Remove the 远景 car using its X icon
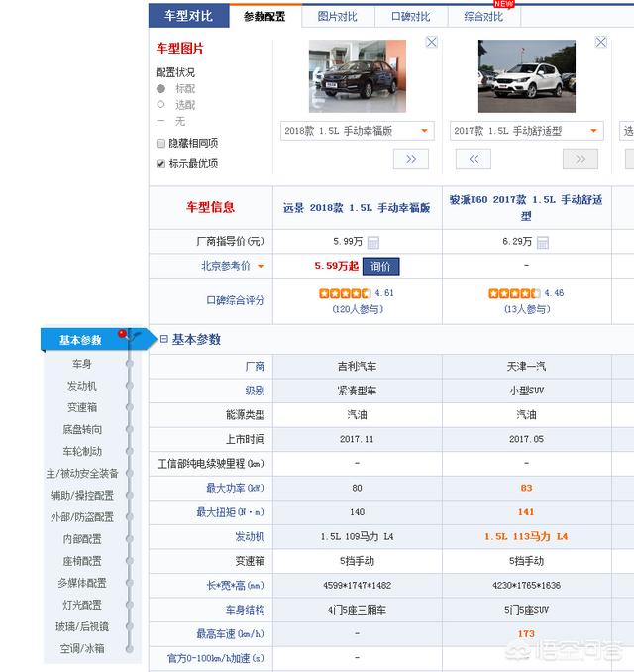The image size is (634, 672). click(431, 42)
